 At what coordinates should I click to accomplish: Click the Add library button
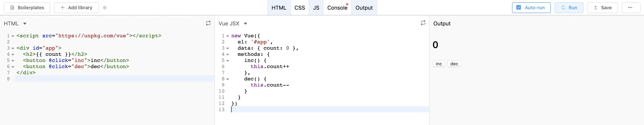76,8
